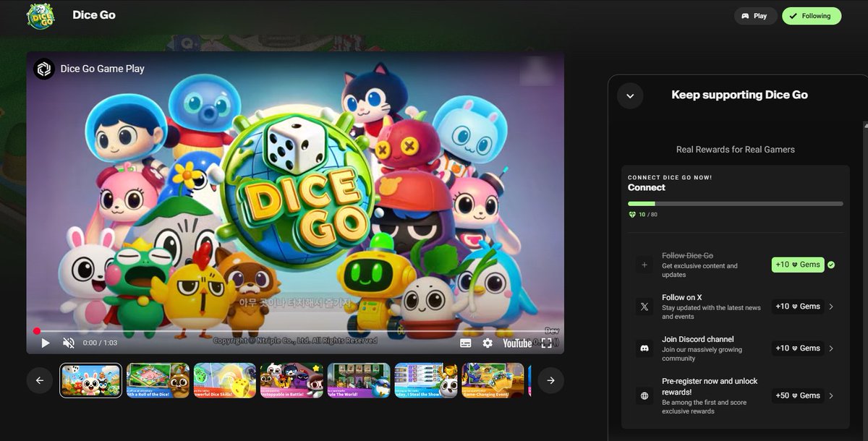This screenshot has width=868, height=441.
Task: Unmute the video sound
Action: pos(69,343)
